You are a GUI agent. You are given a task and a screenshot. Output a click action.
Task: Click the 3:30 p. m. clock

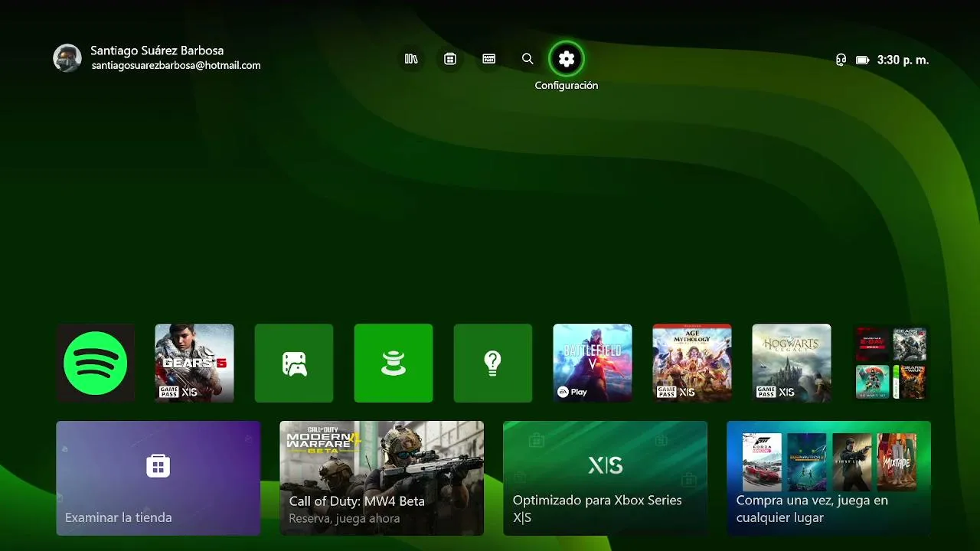point(903,60)
